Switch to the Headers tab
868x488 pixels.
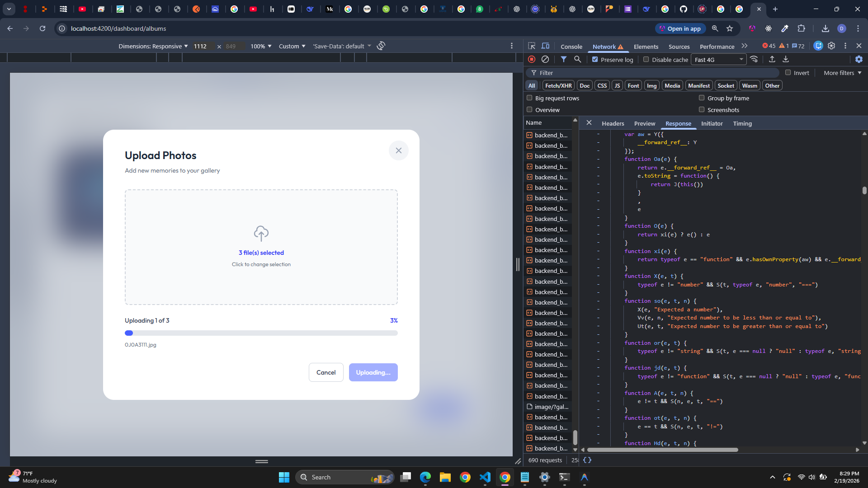(613, 123)
